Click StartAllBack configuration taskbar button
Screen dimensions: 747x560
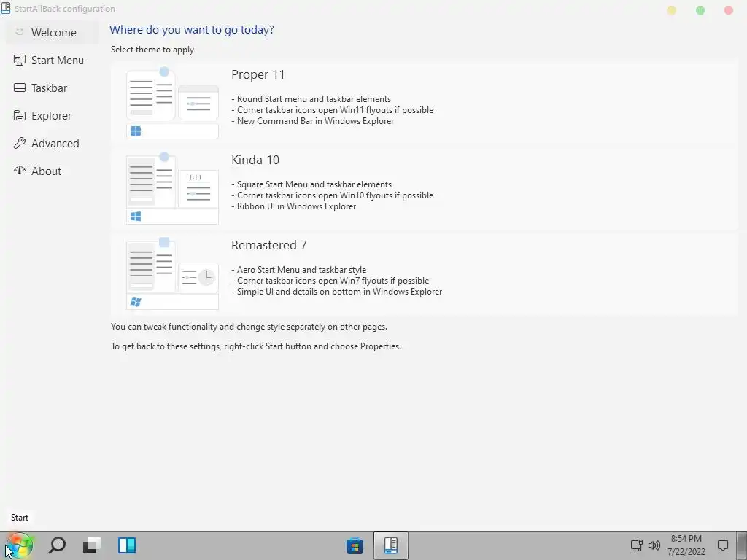(391, 545)
